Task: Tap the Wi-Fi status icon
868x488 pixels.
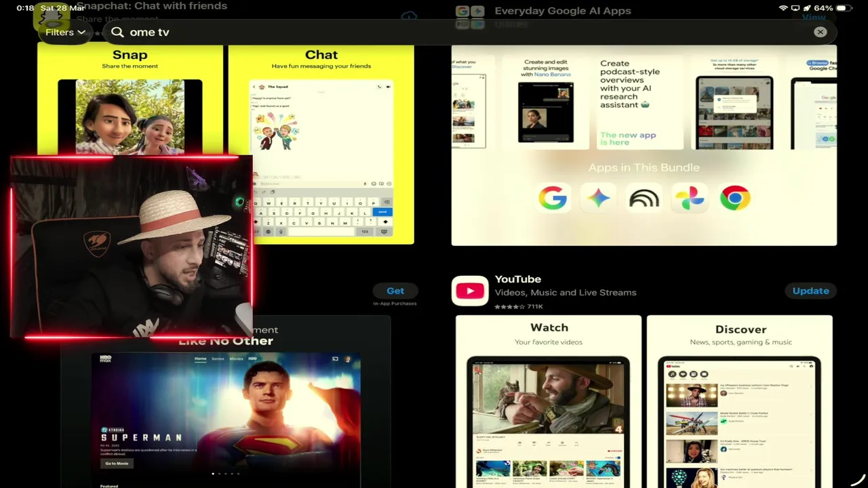Action: pos(784,8)
